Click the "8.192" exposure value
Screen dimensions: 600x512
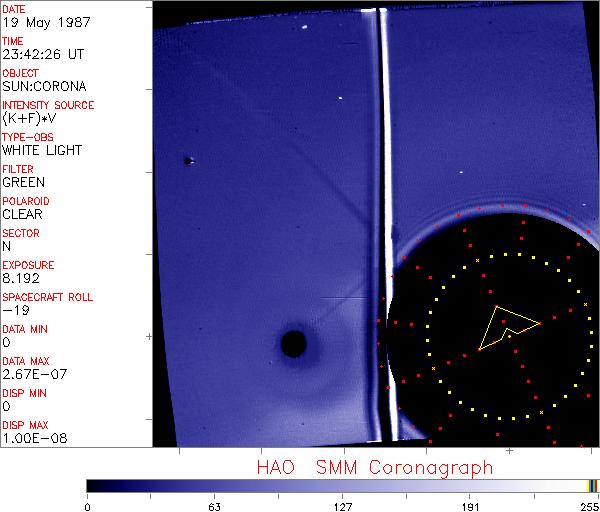pyautogui.click(x=21, y=278)
